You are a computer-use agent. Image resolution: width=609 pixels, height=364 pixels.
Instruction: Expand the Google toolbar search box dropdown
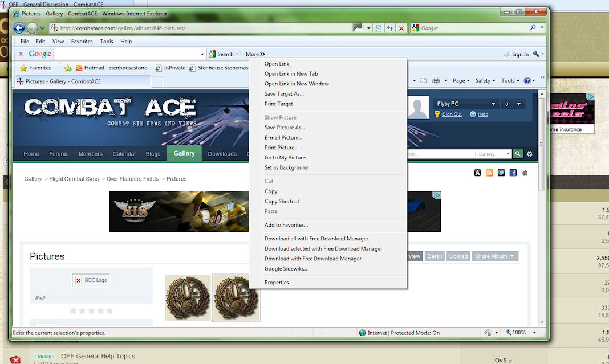(x=202, y=54)
